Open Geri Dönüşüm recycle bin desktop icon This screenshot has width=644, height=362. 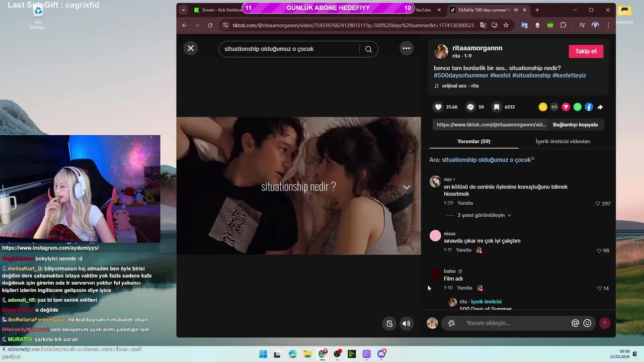(38, 17)
